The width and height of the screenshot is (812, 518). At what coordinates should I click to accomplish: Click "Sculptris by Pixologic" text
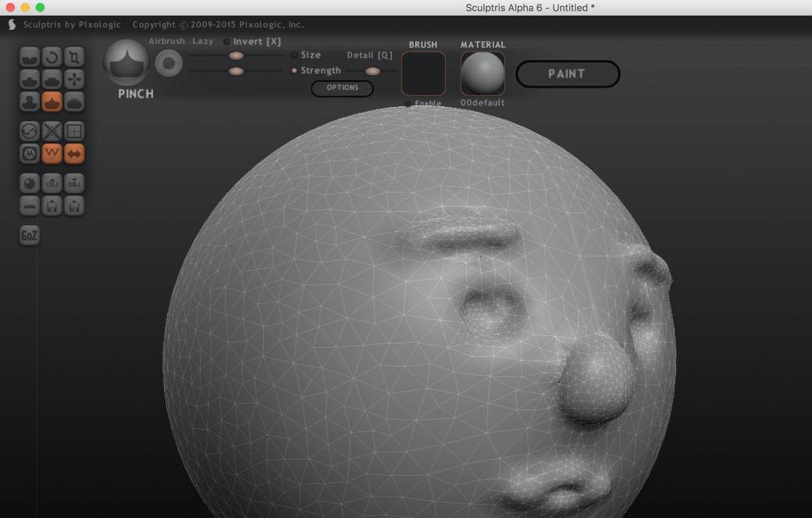[x=72, y=24]
